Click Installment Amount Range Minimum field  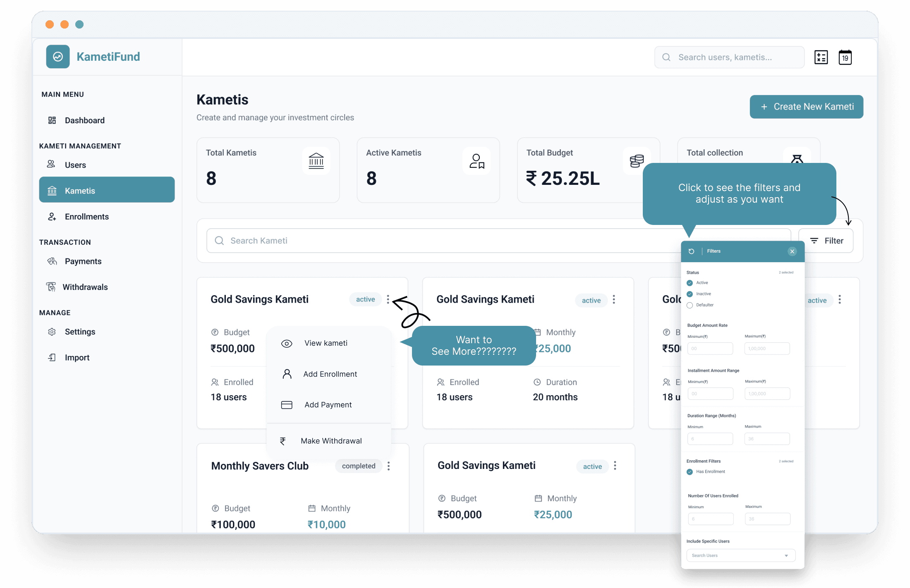click(710, 394)
